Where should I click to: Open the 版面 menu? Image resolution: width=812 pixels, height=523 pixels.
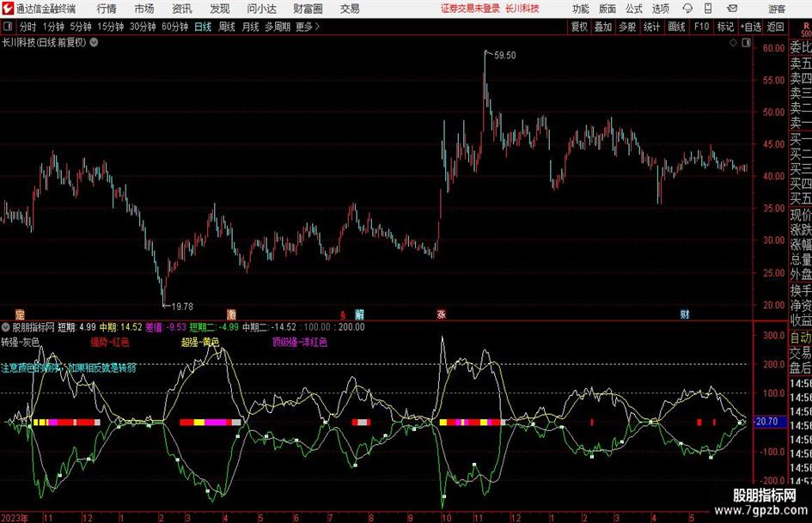point(607,9)
